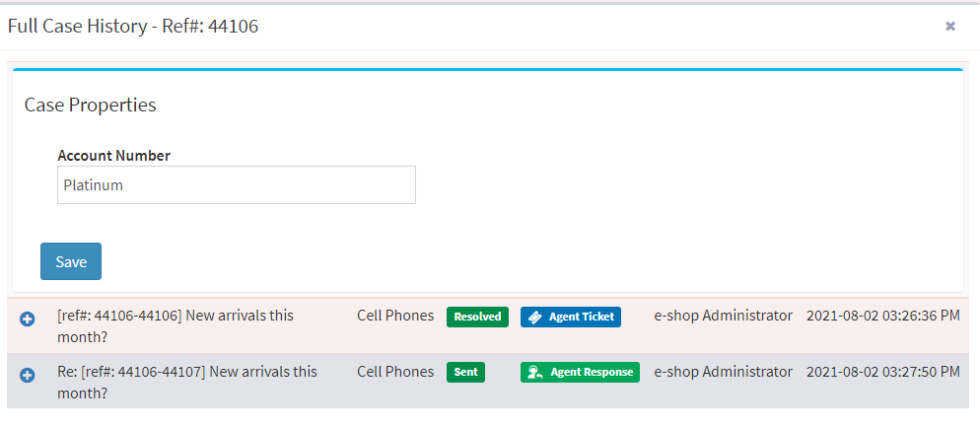The image size is (980, 426).
Task: Select Cell Phones in the Sent response row
Action: click(x=395, y=372)
